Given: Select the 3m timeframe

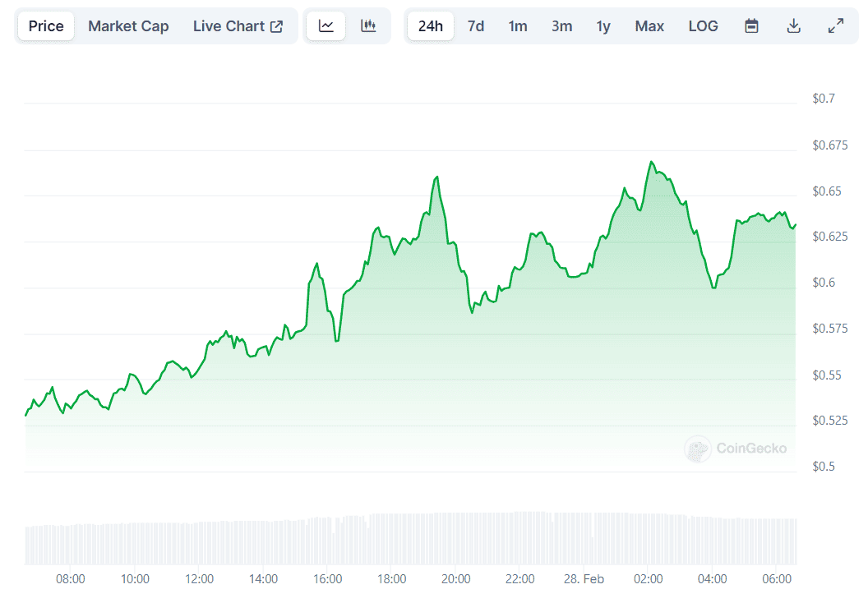Looking at the screenshot, I should pyautogui.click(x=561, y=25).
